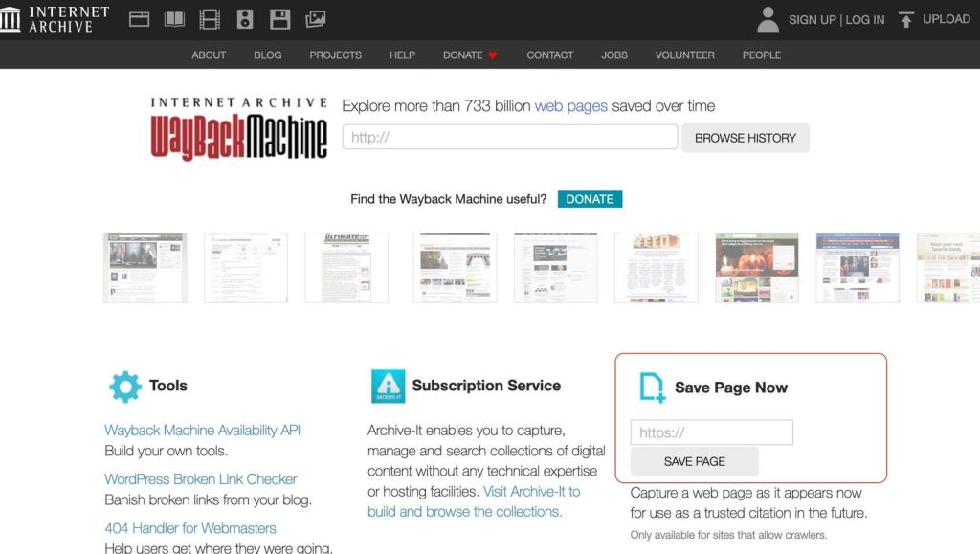Open the About menu item
Image resolution: width=980 pixels, height=554 pixels.
click(x=209, y=55)
